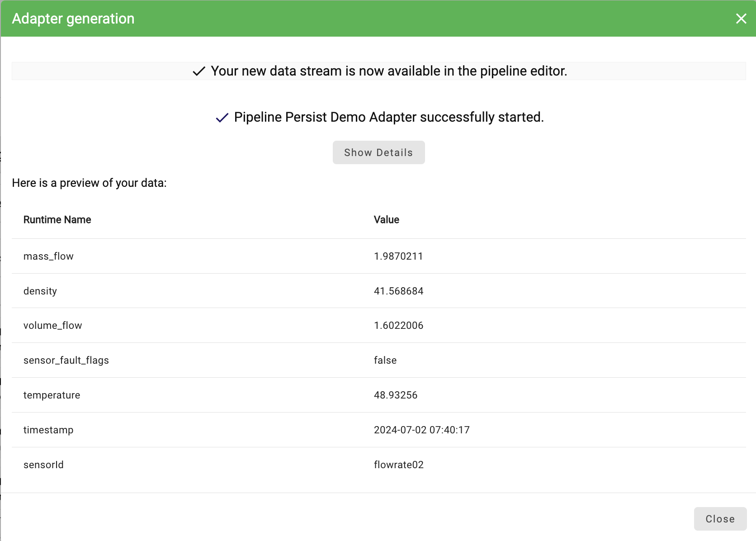756x541 pixels.
Task: Click the false value for sensor_fault_flags
Action: pyautogui.click(x=385, y=361)
